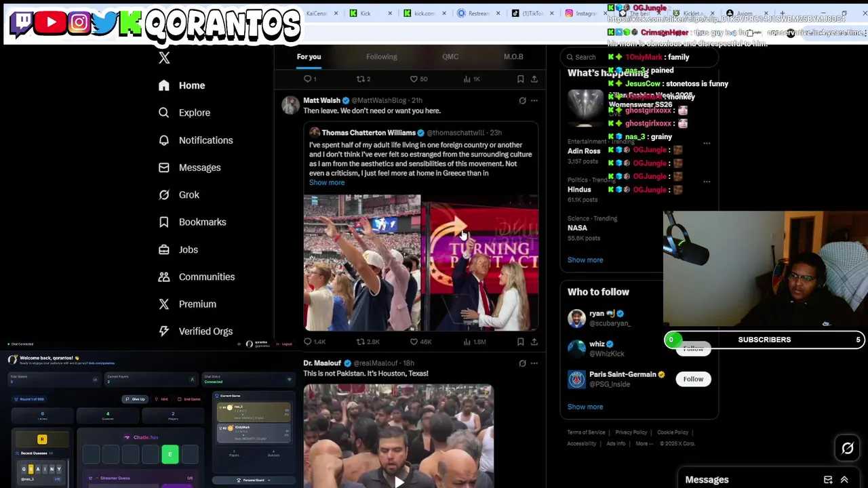Open the Terms of Service link
Screen dimensions: 868x488
(x=586, y=432)
